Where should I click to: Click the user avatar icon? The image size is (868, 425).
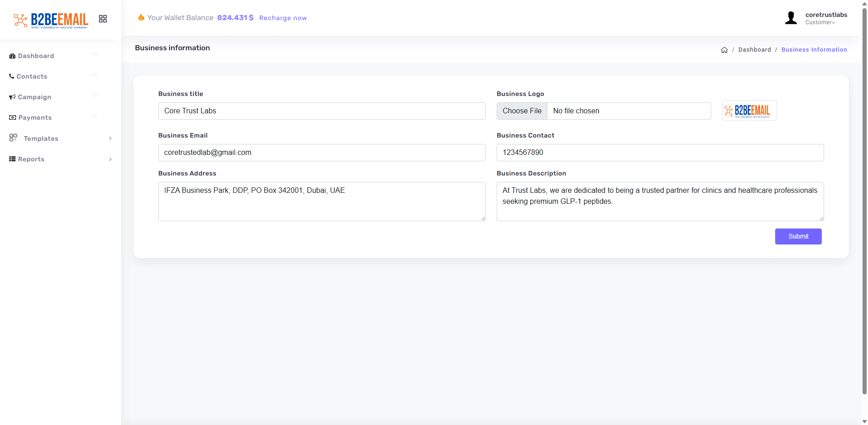tap(791, 18)
